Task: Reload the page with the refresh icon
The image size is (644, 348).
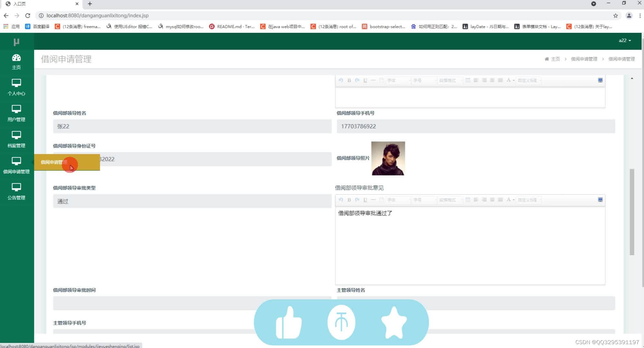Action: [x=28, y=15]
